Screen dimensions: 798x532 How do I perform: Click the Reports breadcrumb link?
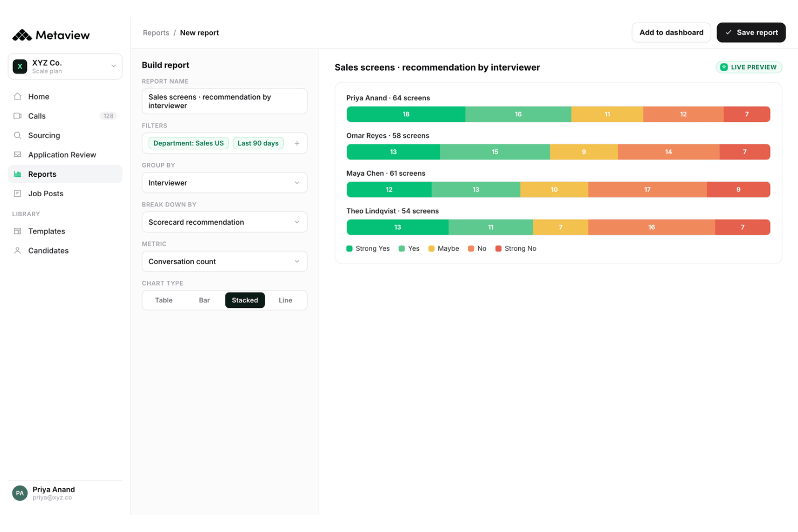156,33
